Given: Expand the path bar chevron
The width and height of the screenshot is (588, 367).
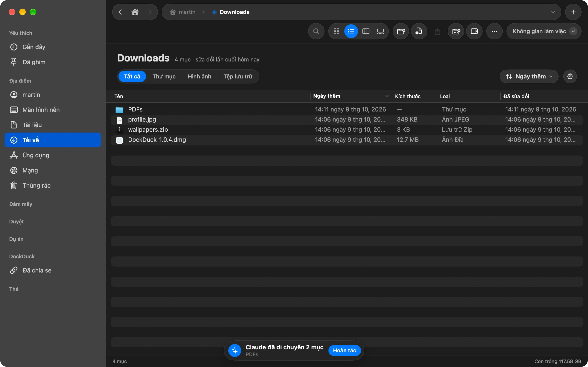Looking at the screenshot, I should point(553,12).
